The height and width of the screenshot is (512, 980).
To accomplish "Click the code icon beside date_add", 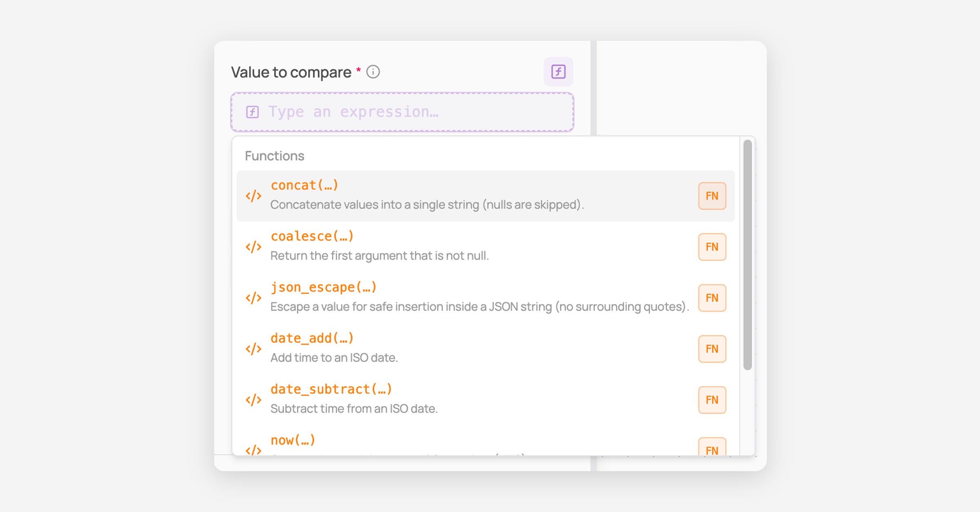I will click(x=253, y=349).
